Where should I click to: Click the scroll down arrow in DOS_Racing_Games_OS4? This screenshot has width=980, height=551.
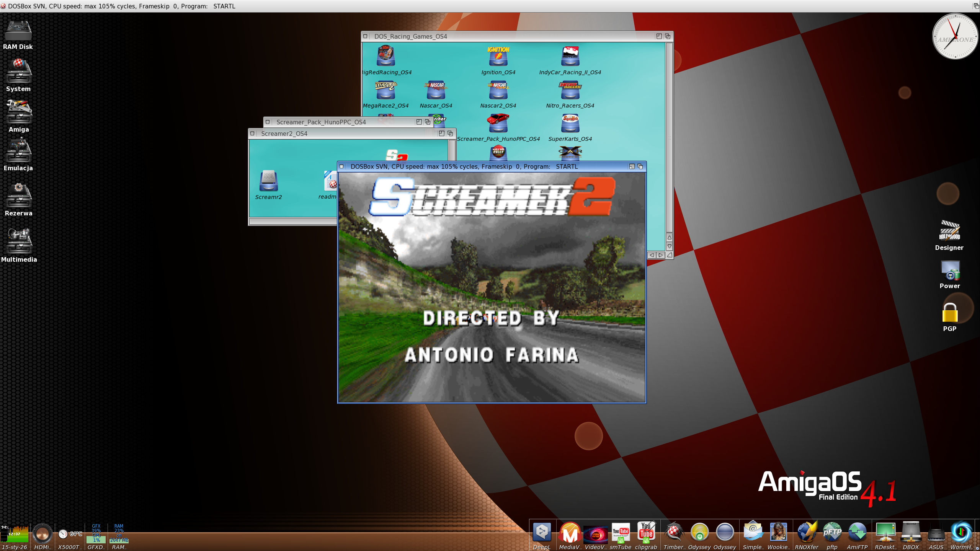(x=670, y=246)
